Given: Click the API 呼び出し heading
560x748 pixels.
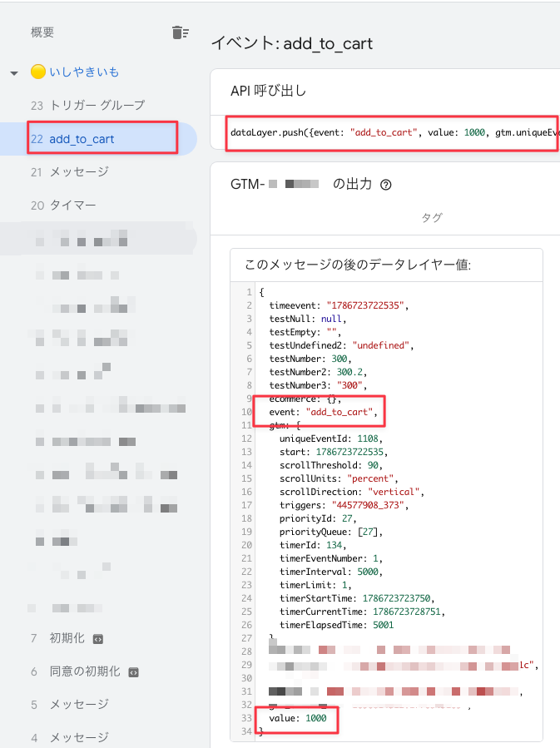Looking at the screenshot, I should pos(269,91).
